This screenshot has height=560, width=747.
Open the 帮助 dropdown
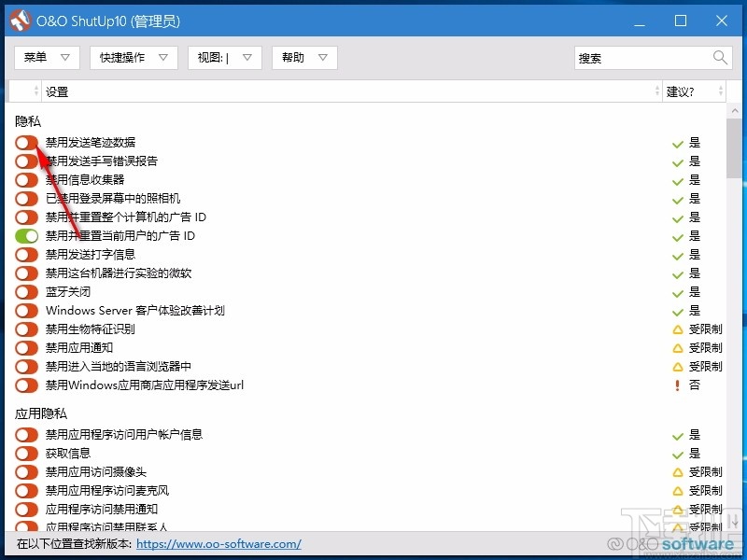tap(306, 57)
